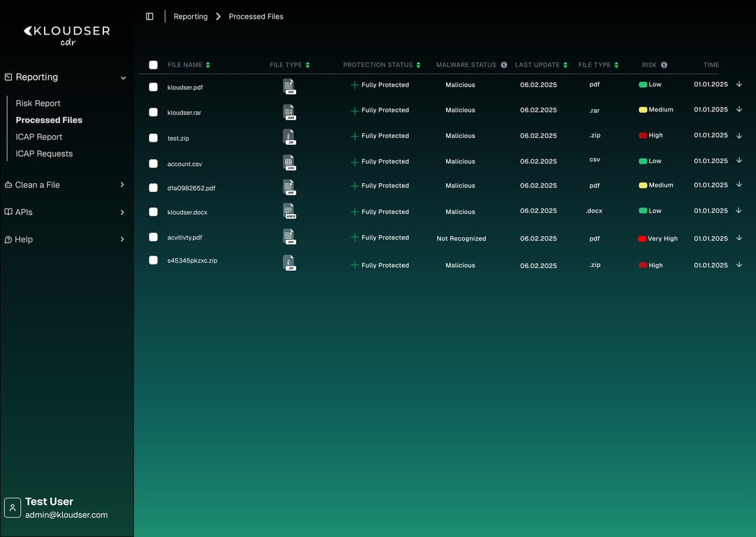Image resolution: width=756 pixels, height=537 pixels.
Task: Download arrow for test.zip row
Action: 739,135
